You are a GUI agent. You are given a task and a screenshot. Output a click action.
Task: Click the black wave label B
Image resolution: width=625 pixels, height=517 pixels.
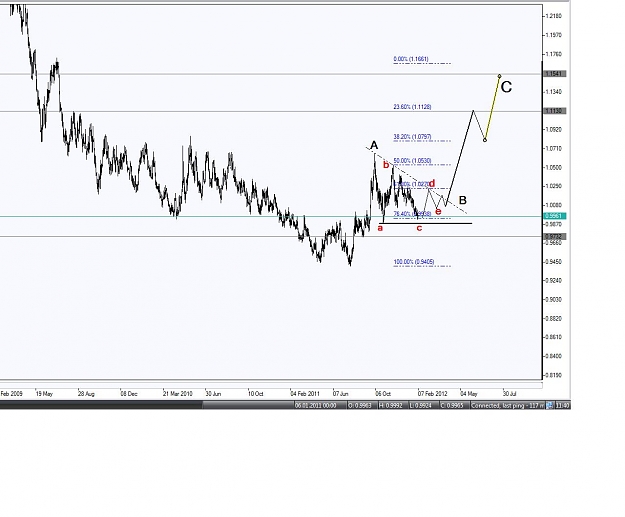(462, 200)
